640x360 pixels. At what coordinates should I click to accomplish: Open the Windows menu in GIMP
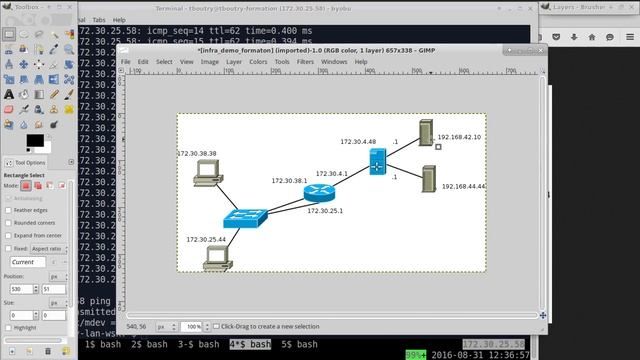334,62
